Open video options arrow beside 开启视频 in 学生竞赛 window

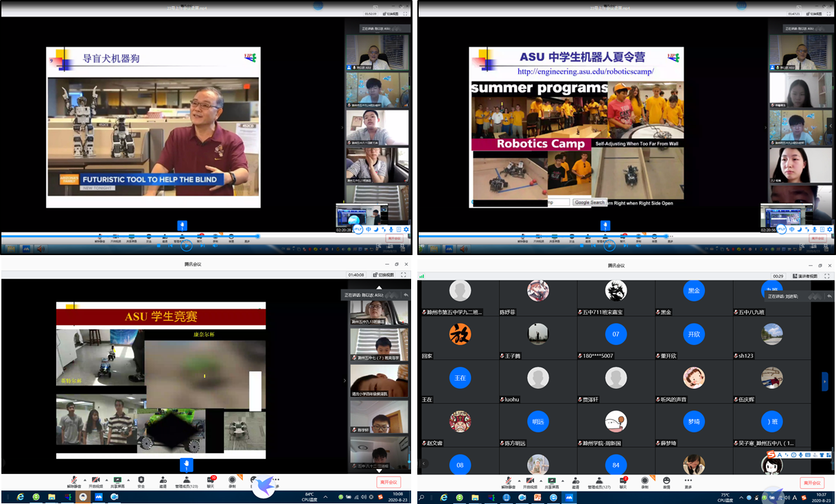pyautogui.click(x=106, y=479)
